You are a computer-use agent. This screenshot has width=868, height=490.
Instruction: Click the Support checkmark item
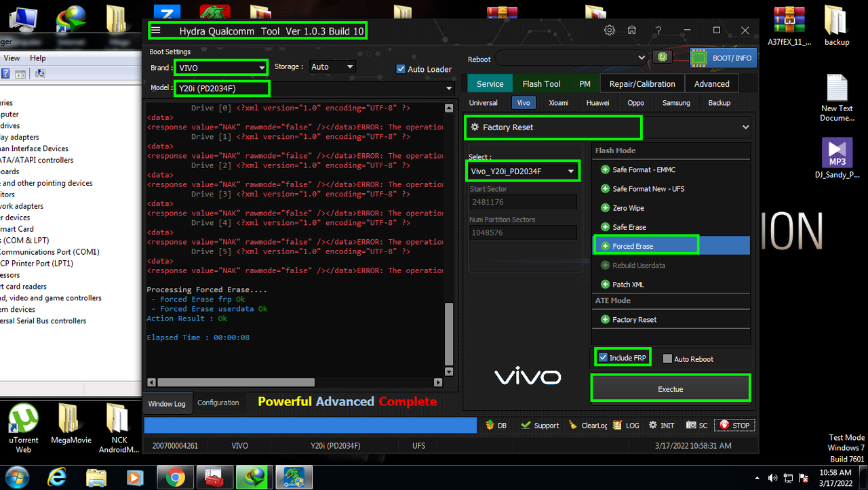(540, 426)
